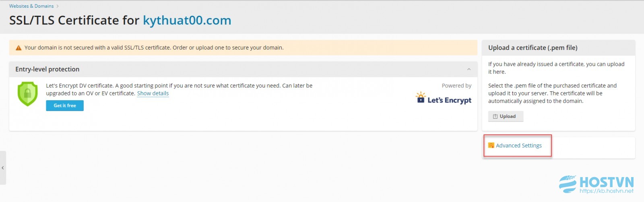This screenshot has height=202, width=644.
Task: Click the upload icon in Upload button
Action: pyautogui.click(x=495, y=116)
